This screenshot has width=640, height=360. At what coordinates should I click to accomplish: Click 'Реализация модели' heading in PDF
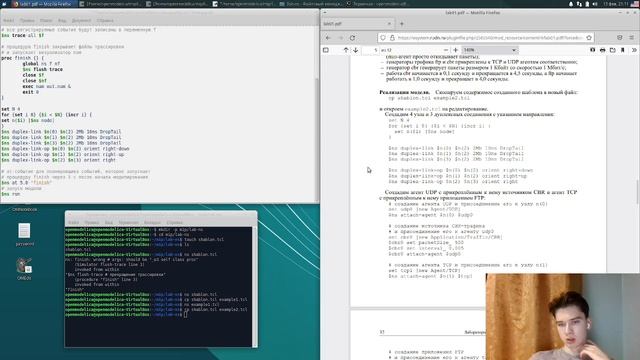(x=404, y=92)
